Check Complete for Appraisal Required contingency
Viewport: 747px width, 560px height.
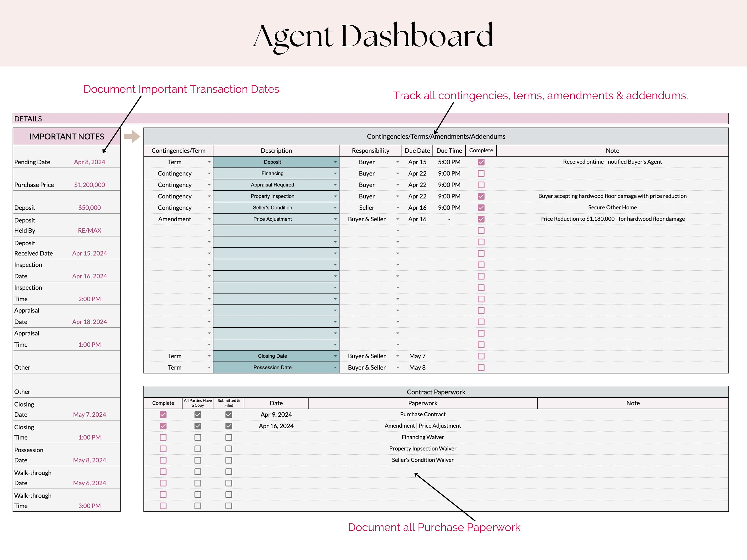click(481, 185)
